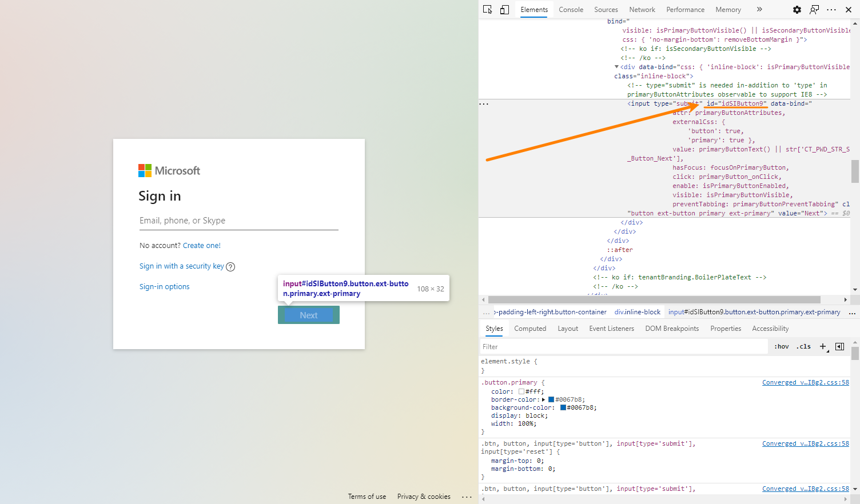
Task: Show more DevTools tabs via chevron
Action: (x=759, y=9)
